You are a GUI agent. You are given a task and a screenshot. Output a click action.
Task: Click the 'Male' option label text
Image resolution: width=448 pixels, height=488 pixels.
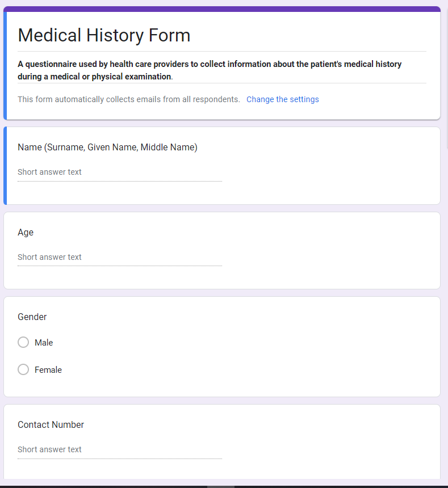click(x=44, y=342)
